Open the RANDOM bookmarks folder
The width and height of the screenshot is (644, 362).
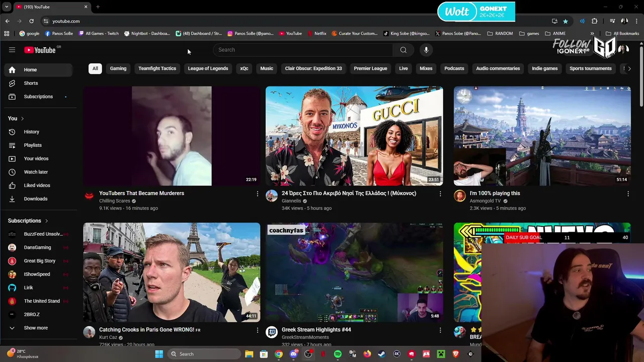pos(500,34)
